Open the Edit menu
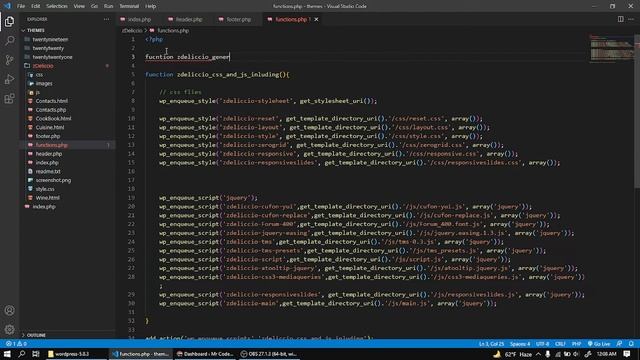Viewport: 640px width, 360px height. pyautogui.click(x=36, y=6)
